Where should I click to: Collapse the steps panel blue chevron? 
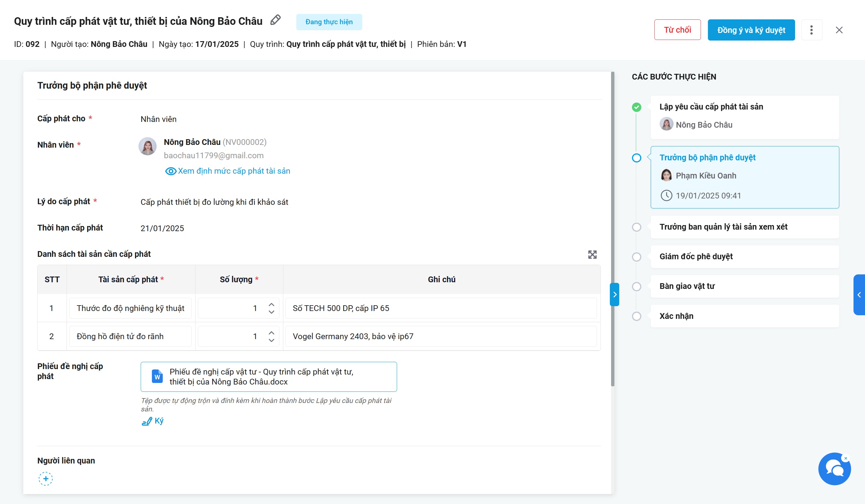click(x=614, y=294)
